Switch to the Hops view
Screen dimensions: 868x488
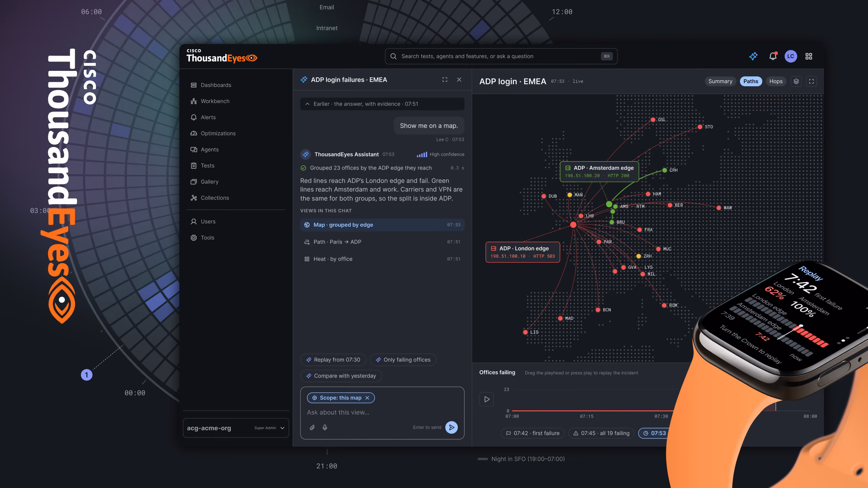click(x=776, y=81)
